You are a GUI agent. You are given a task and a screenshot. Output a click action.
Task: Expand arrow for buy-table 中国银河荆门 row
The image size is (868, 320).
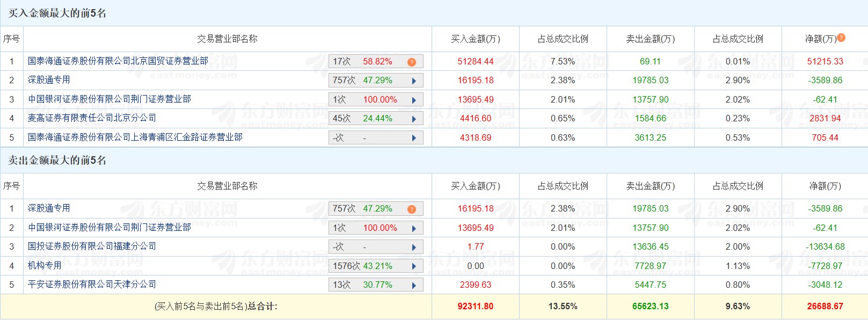(414, 100)
